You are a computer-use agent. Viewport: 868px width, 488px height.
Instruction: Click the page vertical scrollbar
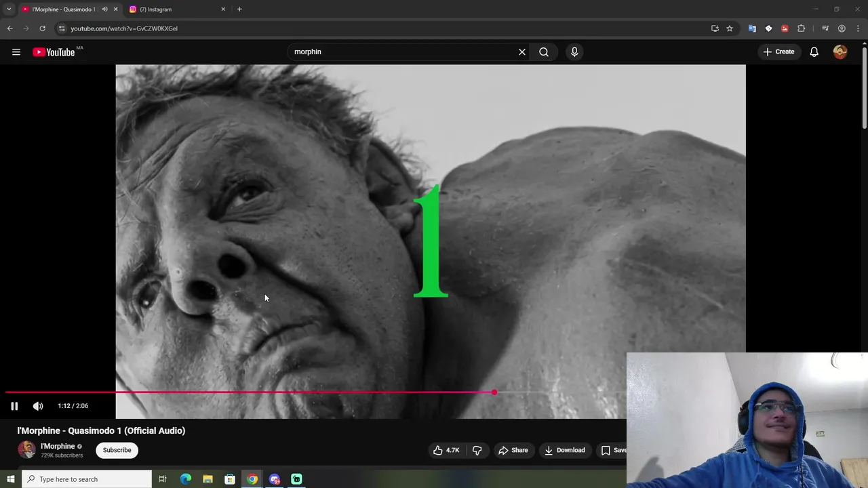864,87
